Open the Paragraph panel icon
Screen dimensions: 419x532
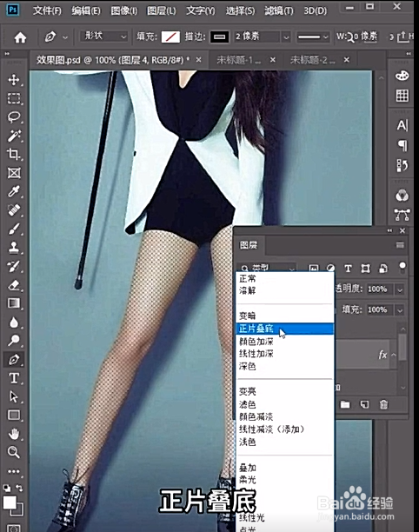(x=402, y=145)
